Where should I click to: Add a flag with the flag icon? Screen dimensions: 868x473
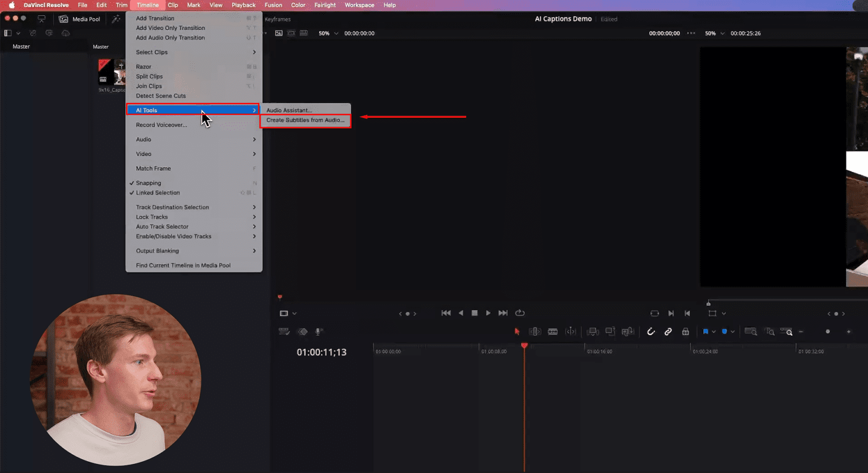point(706,332)
